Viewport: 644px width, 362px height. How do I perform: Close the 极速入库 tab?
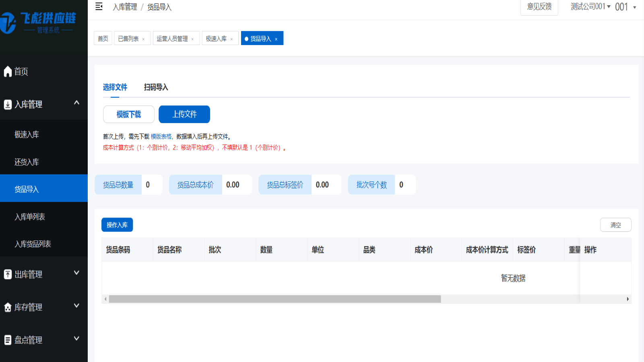(232, 38)
